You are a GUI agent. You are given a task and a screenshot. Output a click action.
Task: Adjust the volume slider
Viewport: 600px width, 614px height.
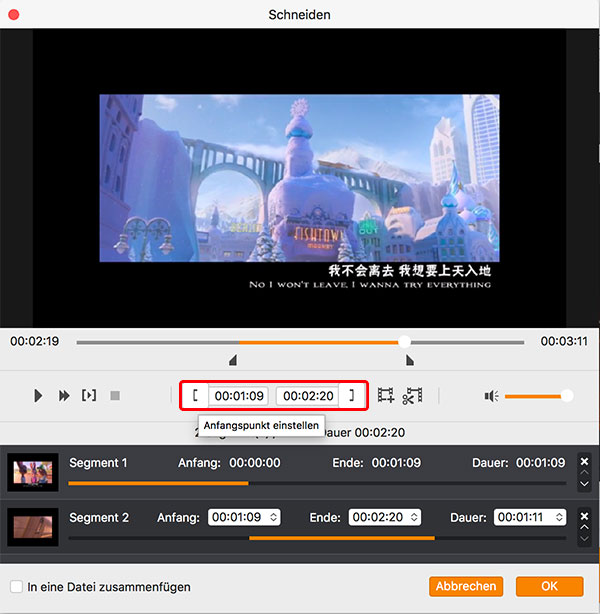[x=539, y=396]
